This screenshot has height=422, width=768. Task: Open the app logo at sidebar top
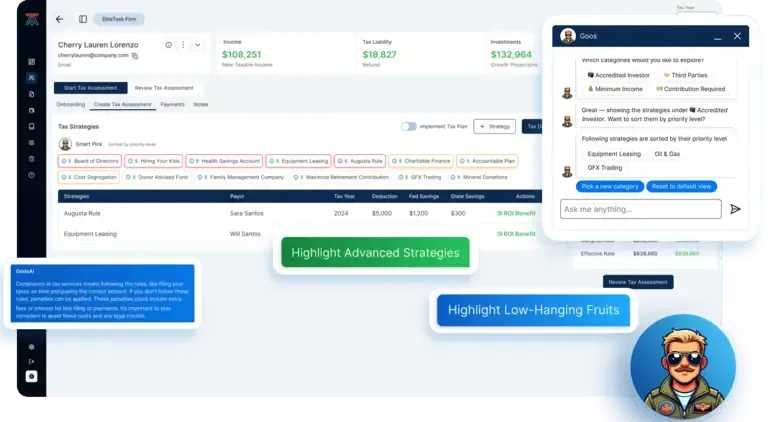point(32,20)
